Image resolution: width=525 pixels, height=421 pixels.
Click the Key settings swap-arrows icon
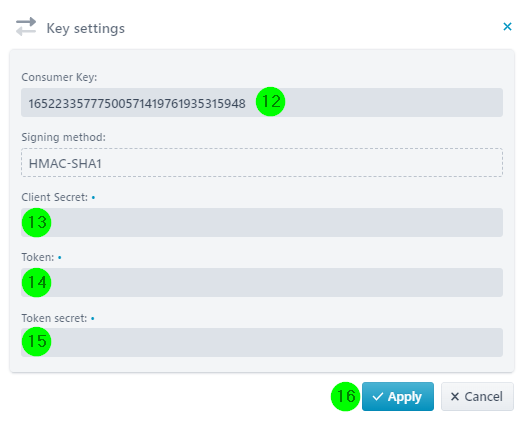click(26, 26)
